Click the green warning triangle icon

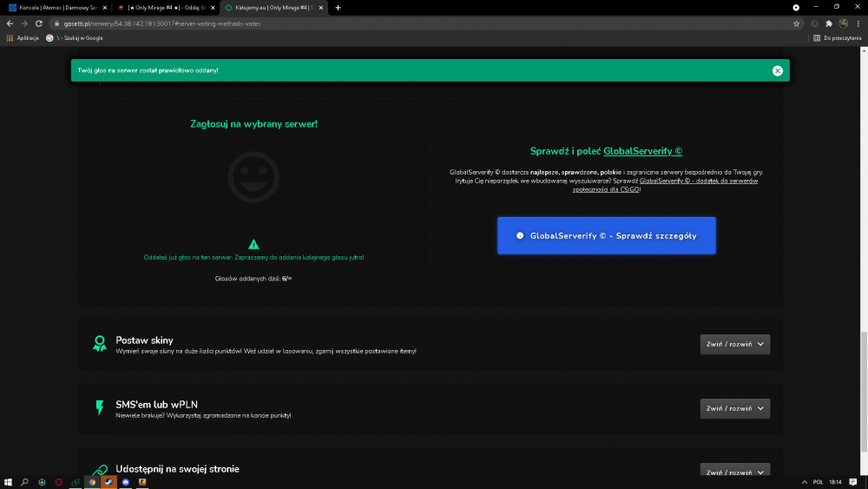point(253,244)
